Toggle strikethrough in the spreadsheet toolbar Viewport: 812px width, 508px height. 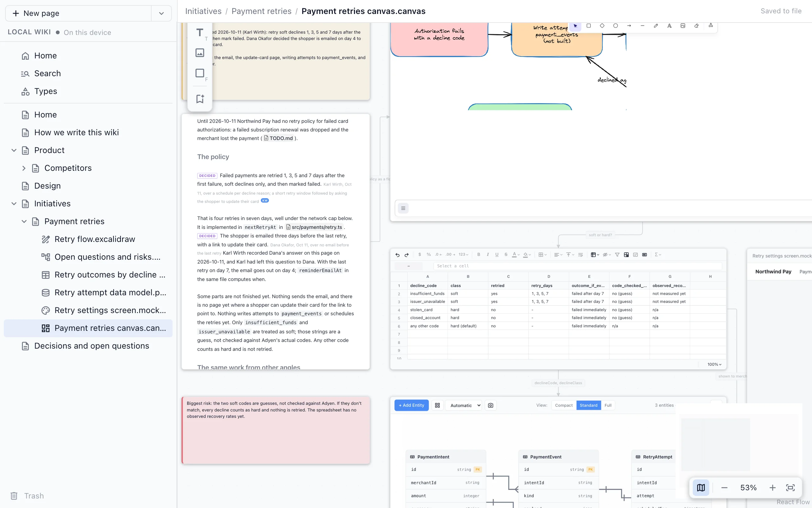click(506, 255)
